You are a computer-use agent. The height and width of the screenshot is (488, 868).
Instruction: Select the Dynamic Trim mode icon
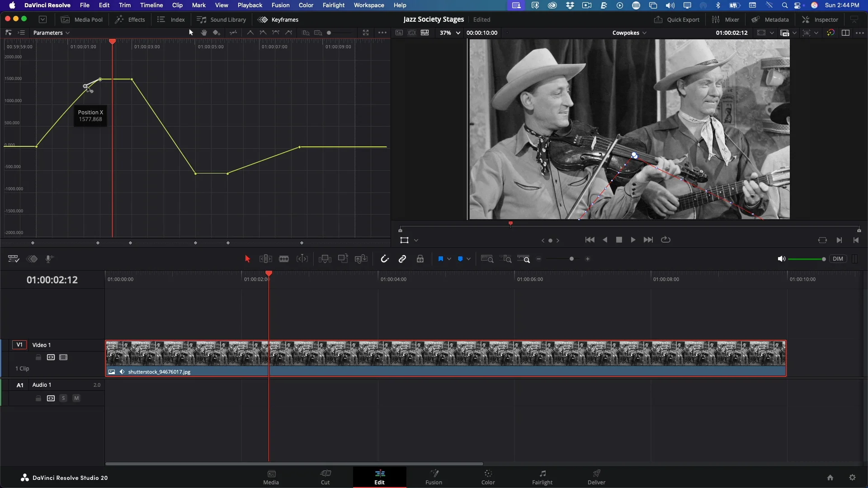click(x=302, y=259)
